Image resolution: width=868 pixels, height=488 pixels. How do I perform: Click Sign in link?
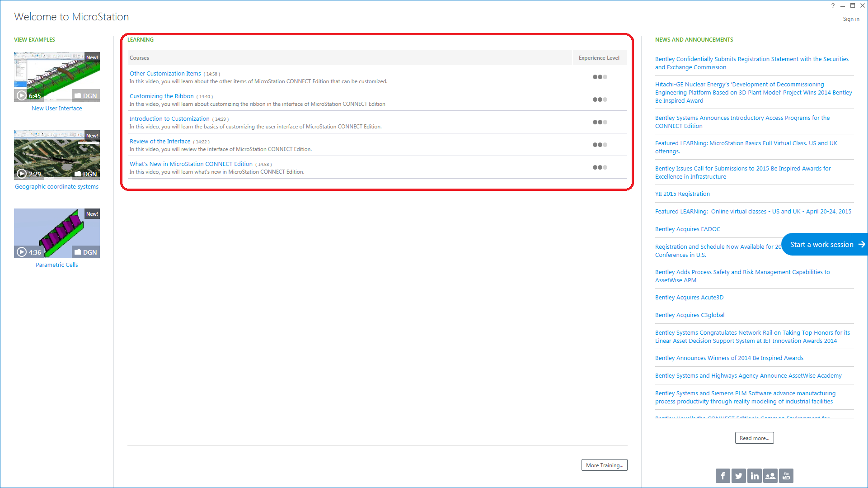pos(851,19)
